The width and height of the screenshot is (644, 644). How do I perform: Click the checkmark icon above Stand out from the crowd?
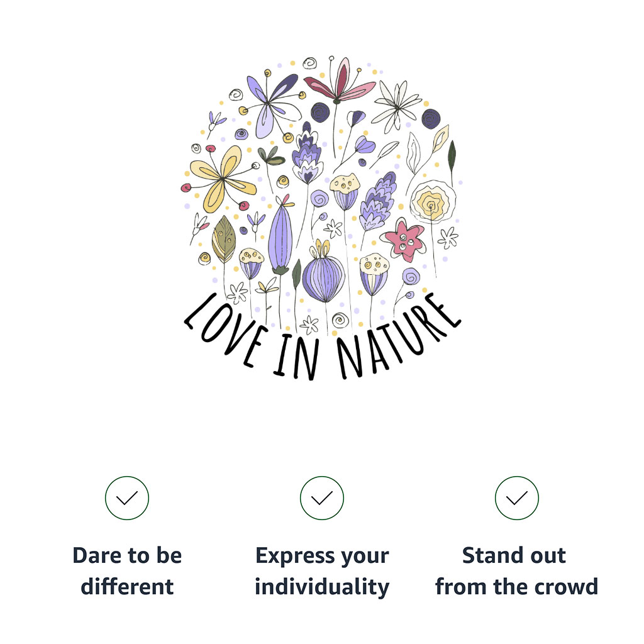pos(516,498)
